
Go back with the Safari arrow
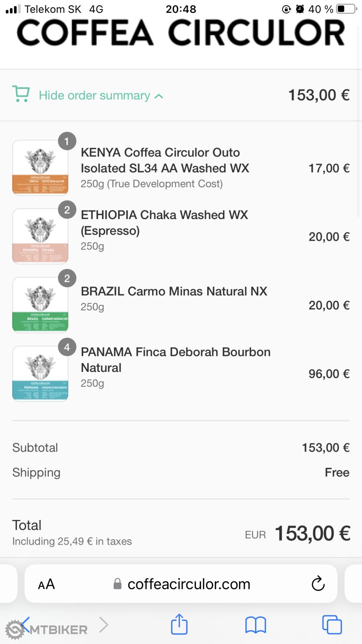(25, 624)
